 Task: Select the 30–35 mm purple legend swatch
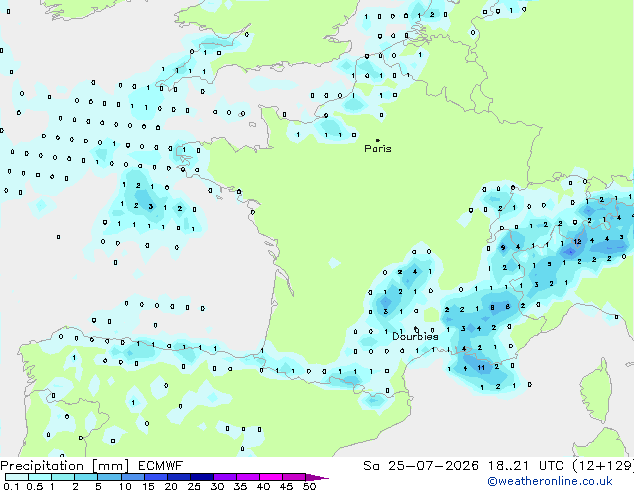click(225, 477)
